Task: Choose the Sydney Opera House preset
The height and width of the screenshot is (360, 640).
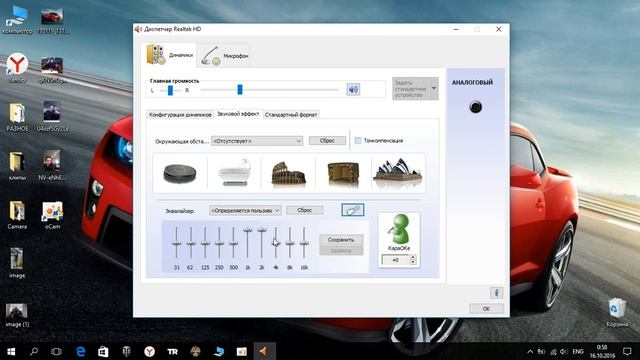Action: pos(398,171)
